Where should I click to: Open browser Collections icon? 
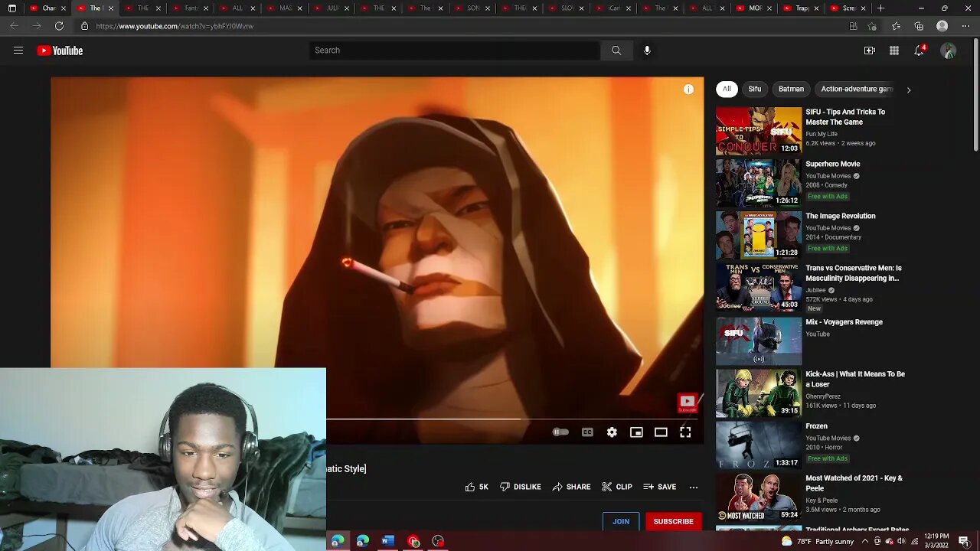919,26
